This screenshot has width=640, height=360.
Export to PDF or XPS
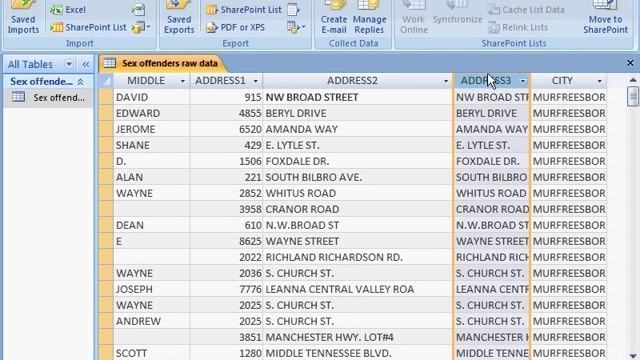[236, 27]
